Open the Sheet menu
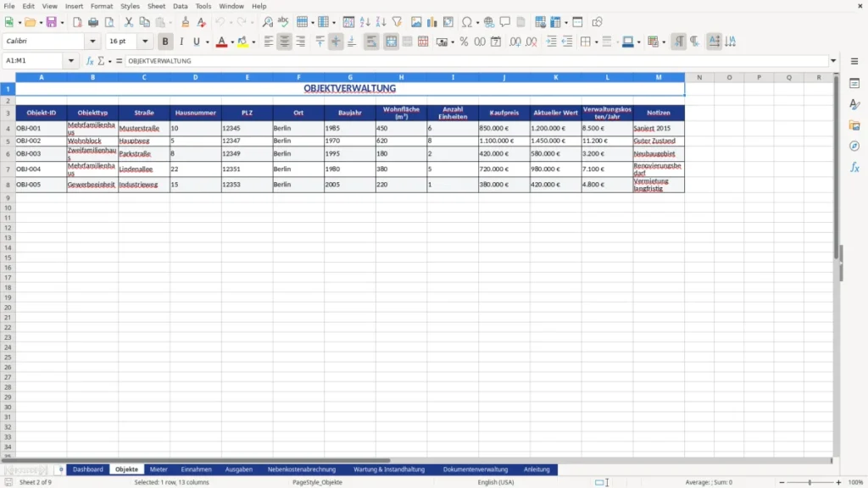This screenshot has height=488, width=868. [x=156, y=6]
